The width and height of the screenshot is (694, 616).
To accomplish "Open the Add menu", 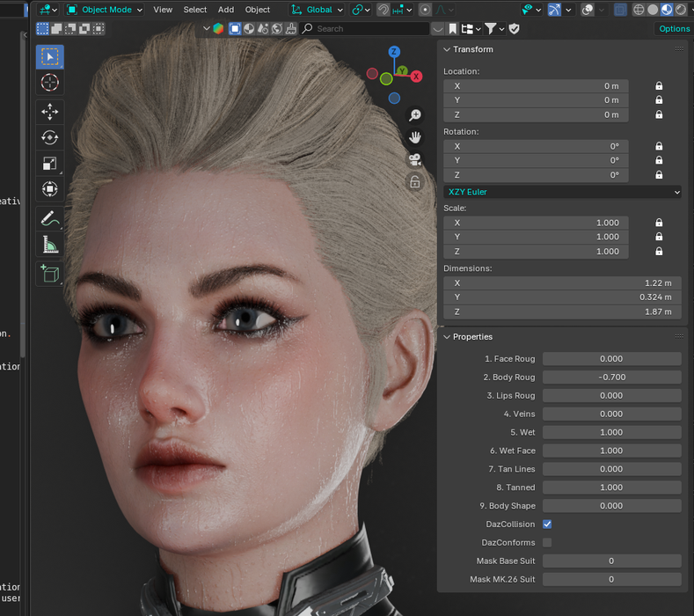I will pos(226,10).
